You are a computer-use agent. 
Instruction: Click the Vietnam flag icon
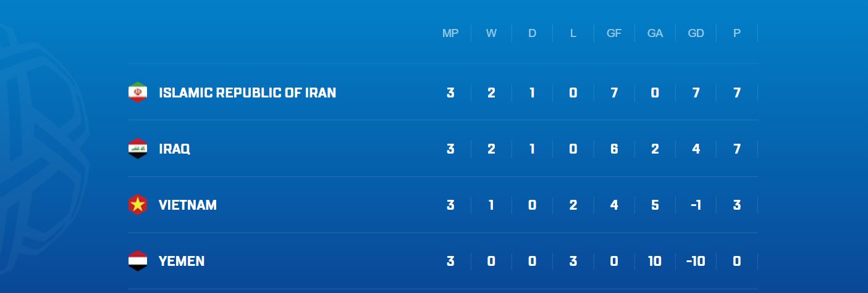(x=137, y=205)
